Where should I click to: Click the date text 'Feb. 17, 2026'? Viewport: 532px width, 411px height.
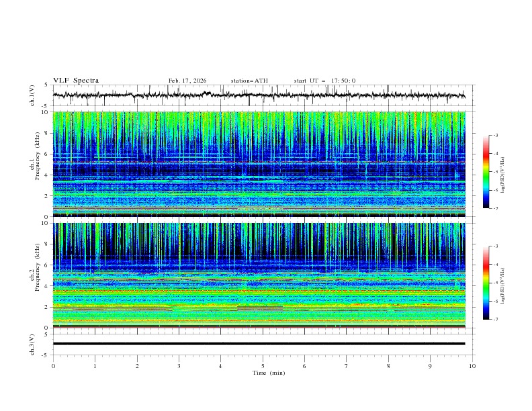tap(187, 81)
